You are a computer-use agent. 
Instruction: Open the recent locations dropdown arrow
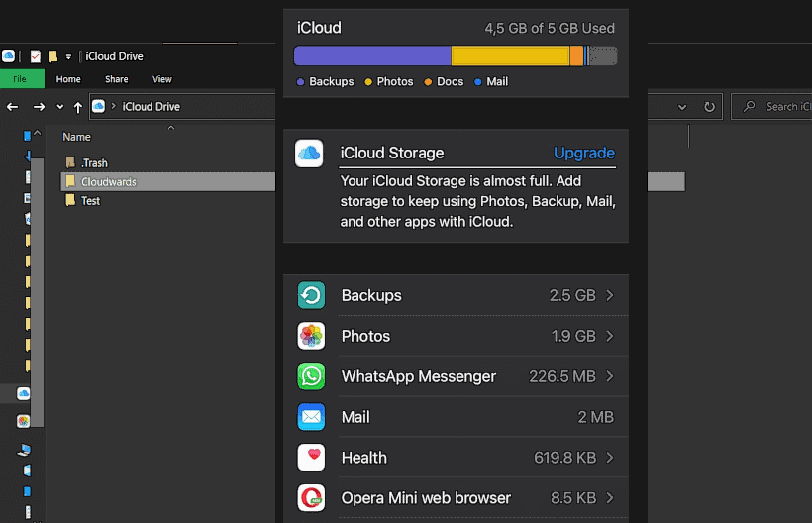[x=60, y=107]
